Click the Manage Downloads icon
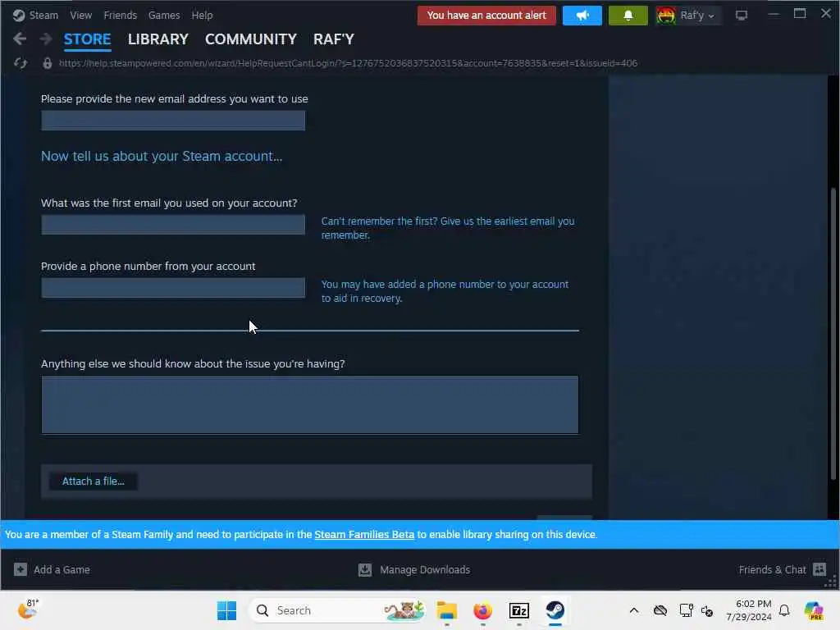Screen dimensions: 840x630 point(365,569)
